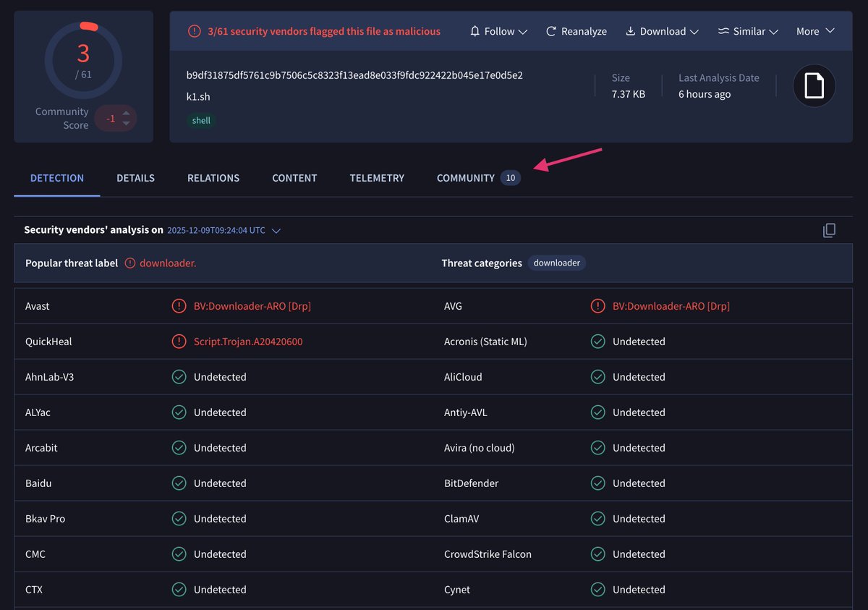Click the Reanalyze button
This screenshot has width=868, height=610.
click(x=576, y=31)
